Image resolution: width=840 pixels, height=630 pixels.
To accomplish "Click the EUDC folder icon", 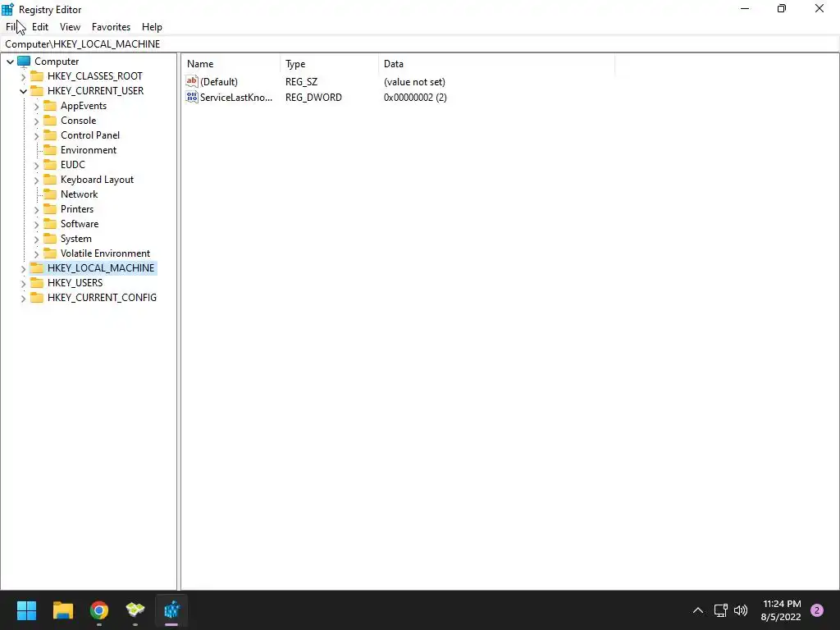I will [50, 164].
